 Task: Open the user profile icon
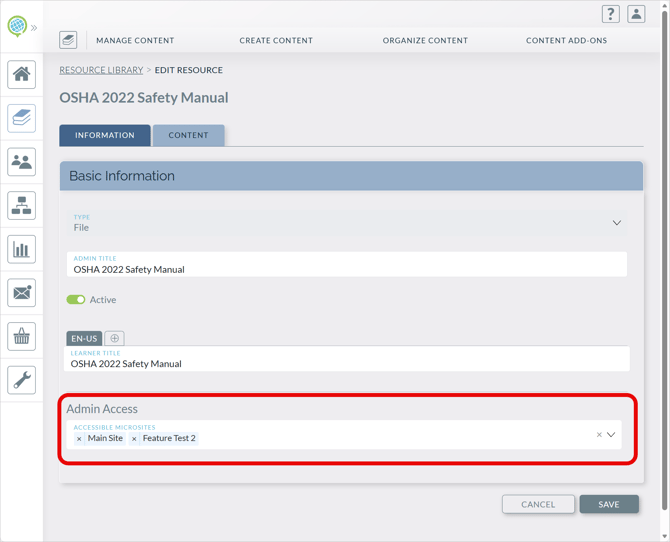(x=636, y=14)
